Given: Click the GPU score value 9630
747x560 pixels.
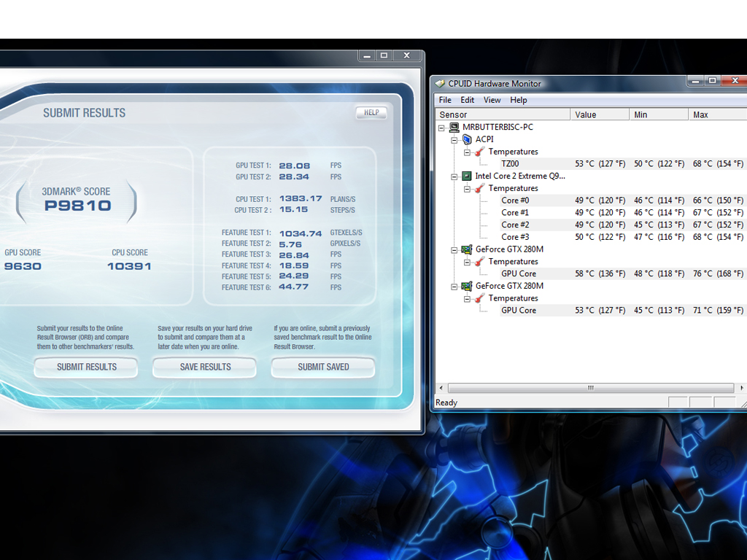Looking at the screenshot, I should [23, 266].
